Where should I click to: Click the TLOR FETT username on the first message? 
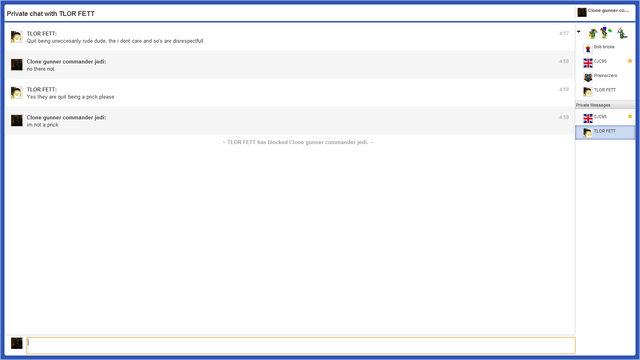click(x=42, y=33)
